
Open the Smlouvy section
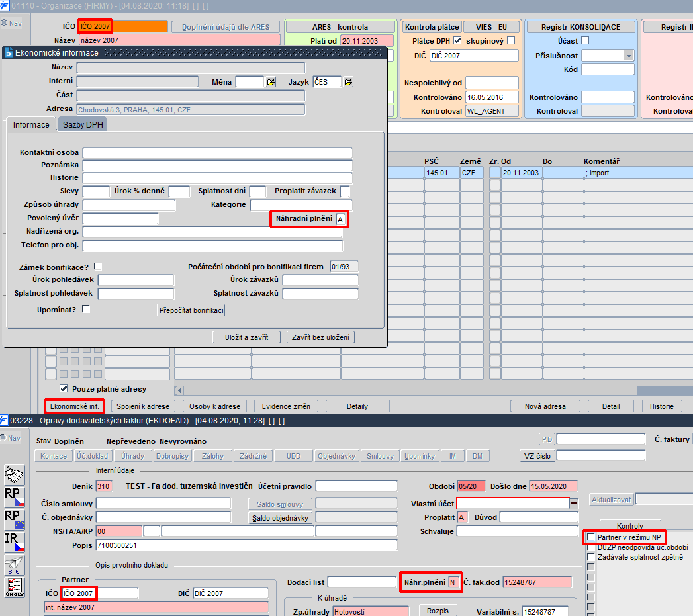pos(380,456)
